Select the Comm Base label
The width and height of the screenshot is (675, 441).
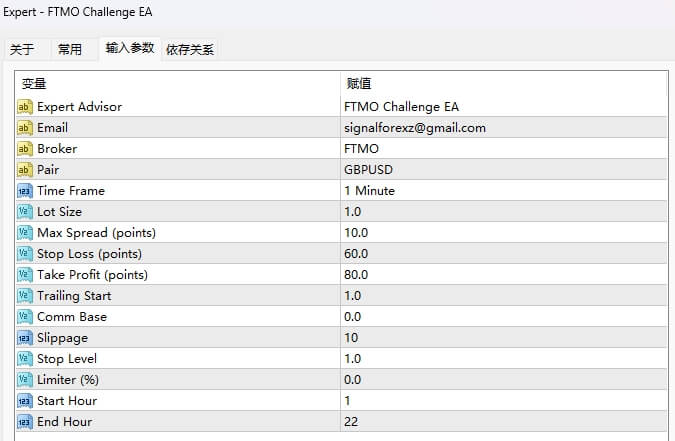pos(72,317)
